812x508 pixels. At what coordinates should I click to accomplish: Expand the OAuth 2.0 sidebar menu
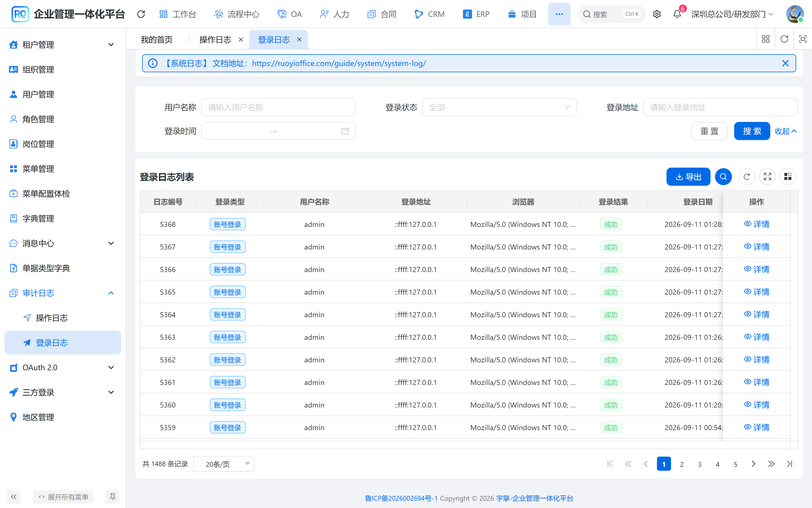63,367
